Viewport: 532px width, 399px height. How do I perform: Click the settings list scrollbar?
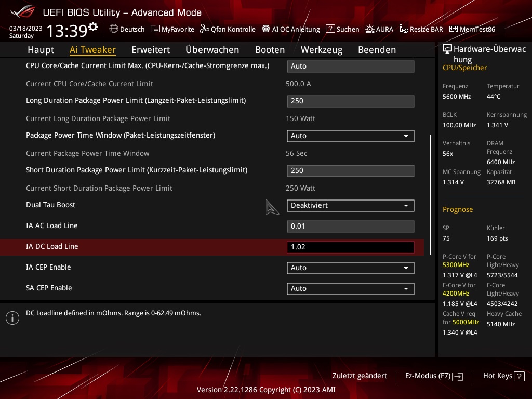[431, 194]
